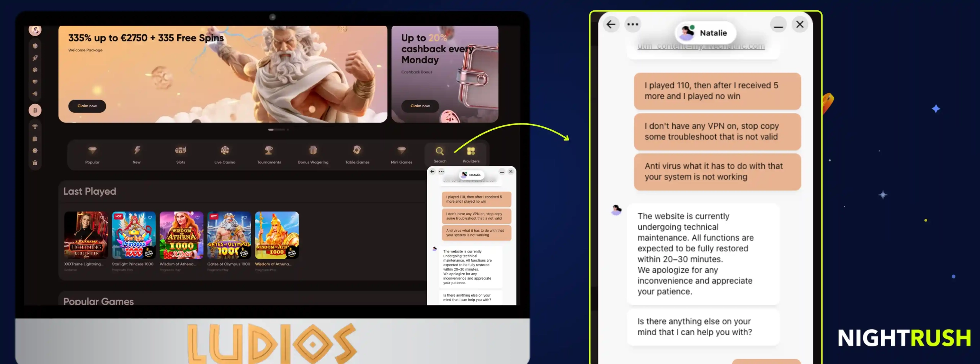
Task: Click the trophy icon in the sidebar
Action: pos(35,126)
